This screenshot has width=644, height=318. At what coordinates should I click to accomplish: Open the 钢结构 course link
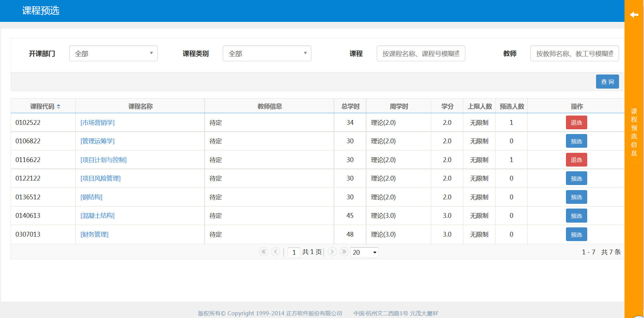click(91, 197)
